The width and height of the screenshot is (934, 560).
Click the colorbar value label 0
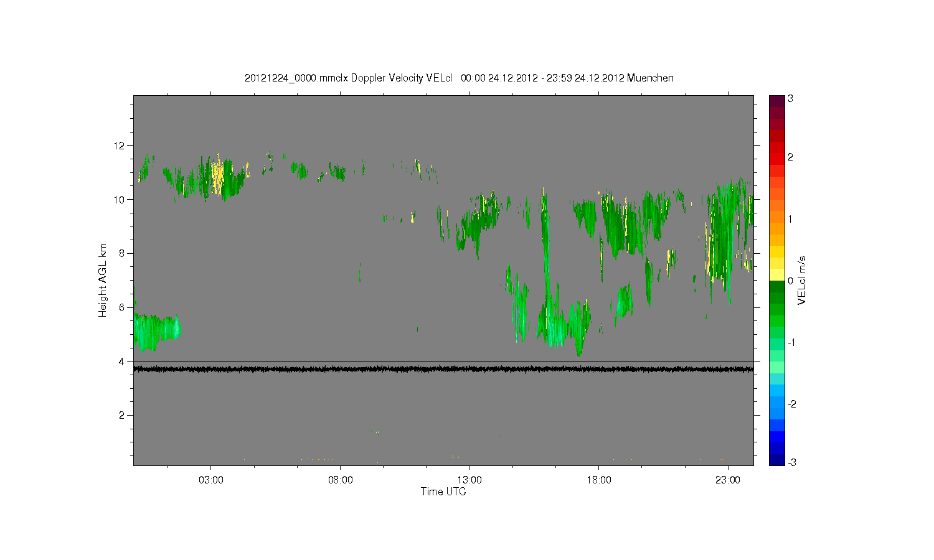[790, 281]
